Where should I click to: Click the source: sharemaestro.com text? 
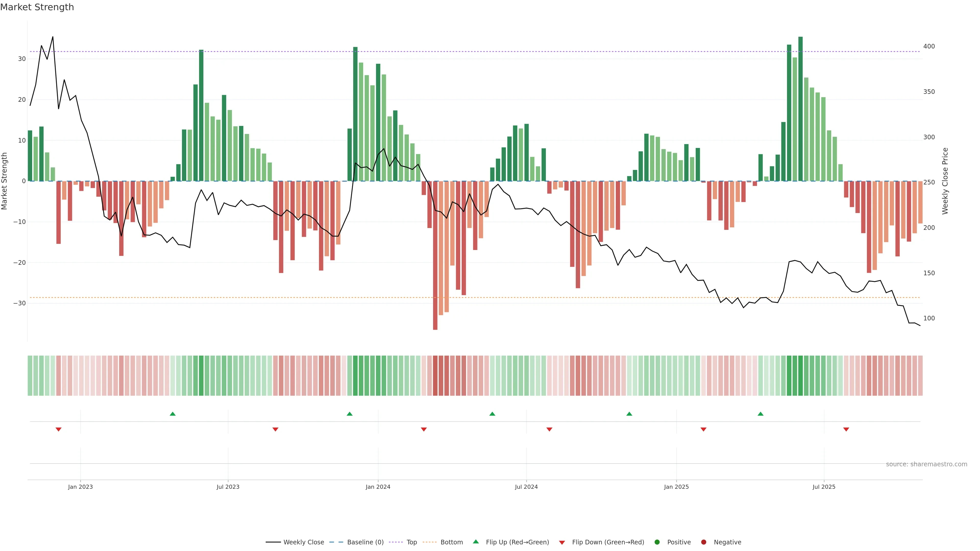click(x=926, y=464)
